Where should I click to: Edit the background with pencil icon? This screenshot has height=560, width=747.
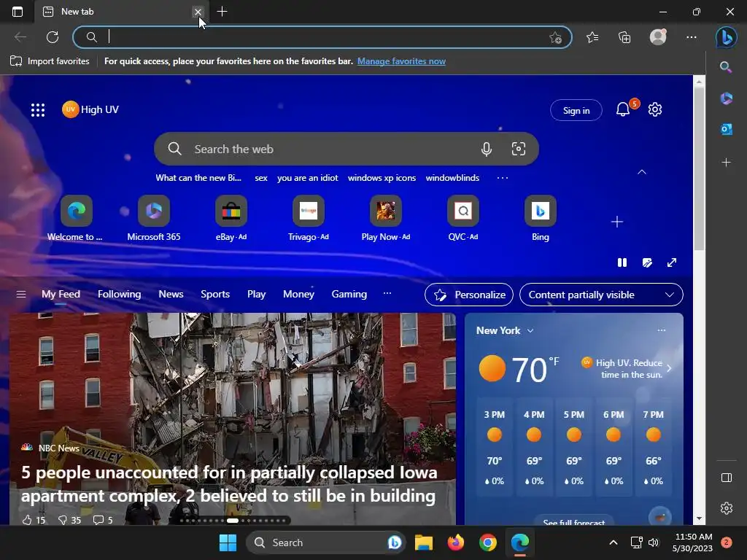[x=647, y=262]
